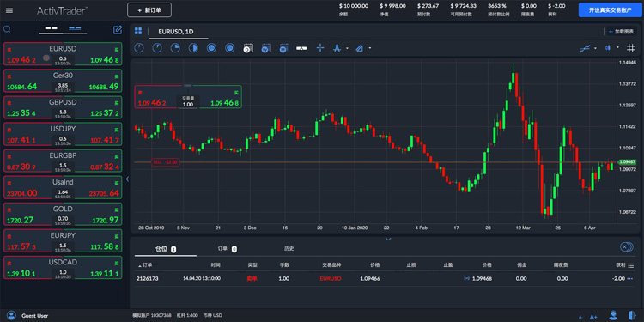
Task: Open the watchlist edit pencil icon
Action: click(x=118, y=29)
